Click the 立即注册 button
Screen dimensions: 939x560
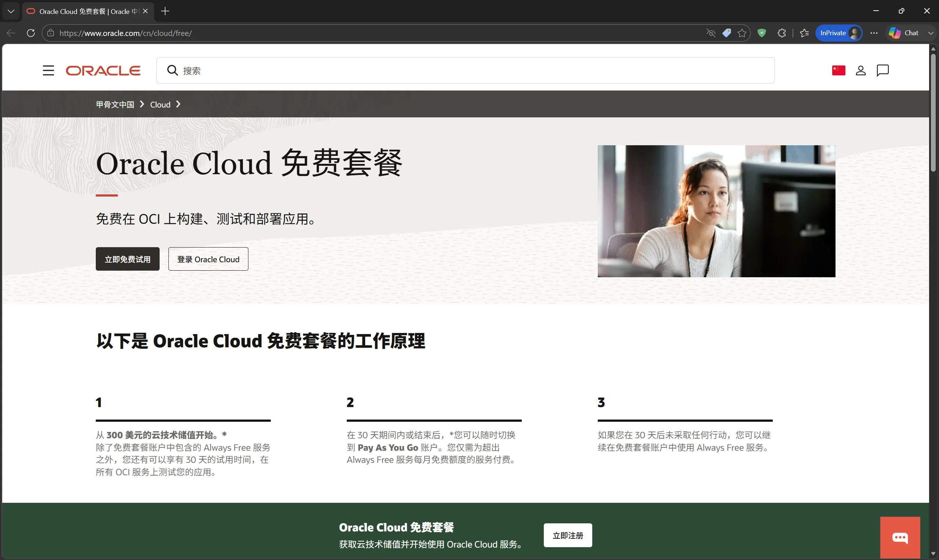coord(568,535)
